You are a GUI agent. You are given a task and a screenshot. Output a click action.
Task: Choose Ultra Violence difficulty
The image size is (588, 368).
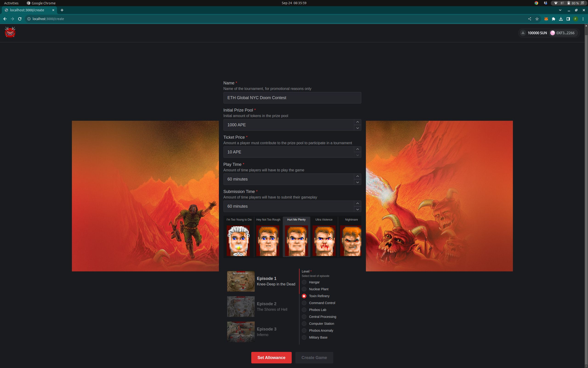pyautogui.click(x=324, y=237)
